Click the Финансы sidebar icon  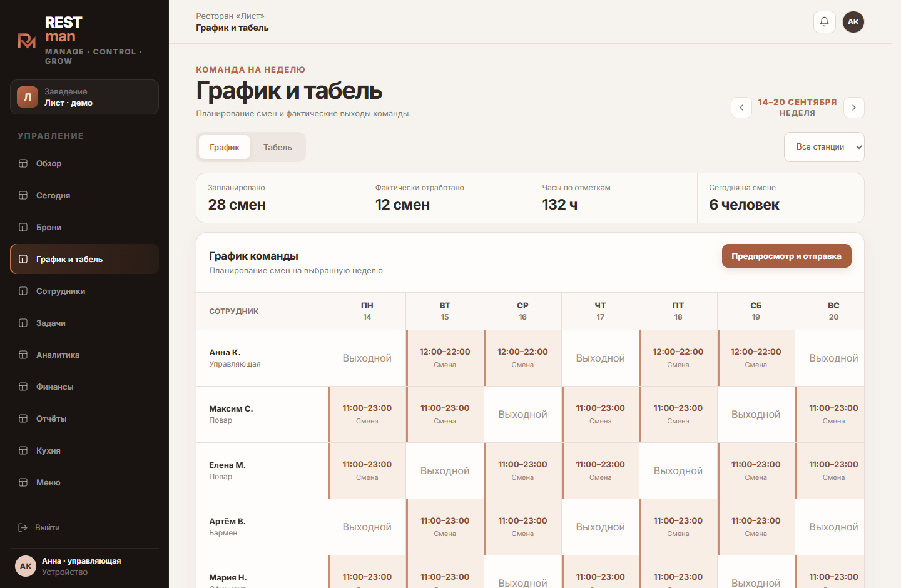click(23, 387)
